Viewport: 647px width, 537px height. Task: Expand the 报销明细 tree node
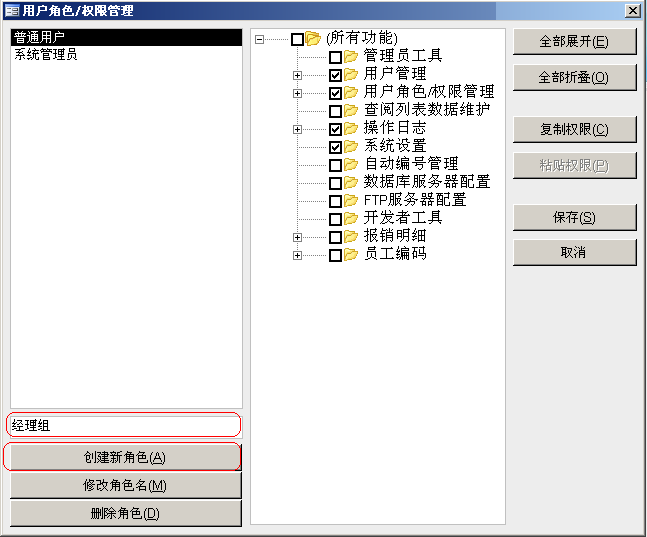(297, 237)
